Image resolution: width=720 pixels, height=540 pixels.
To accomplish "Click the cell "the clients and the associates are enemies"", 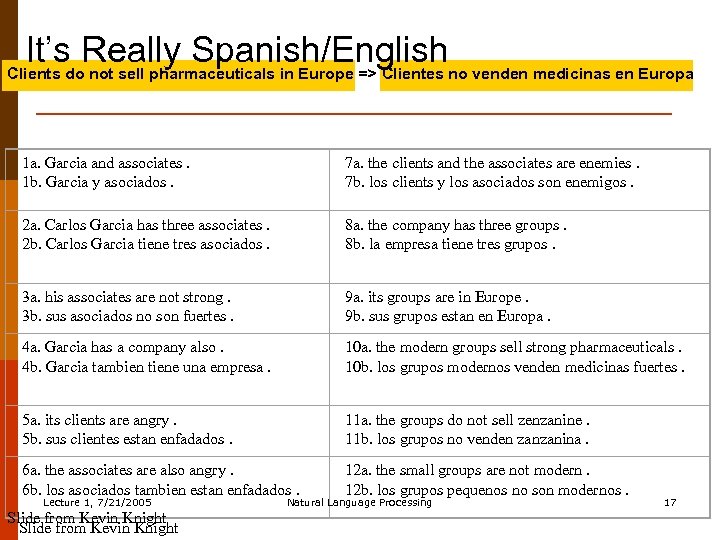I will 492,172.
